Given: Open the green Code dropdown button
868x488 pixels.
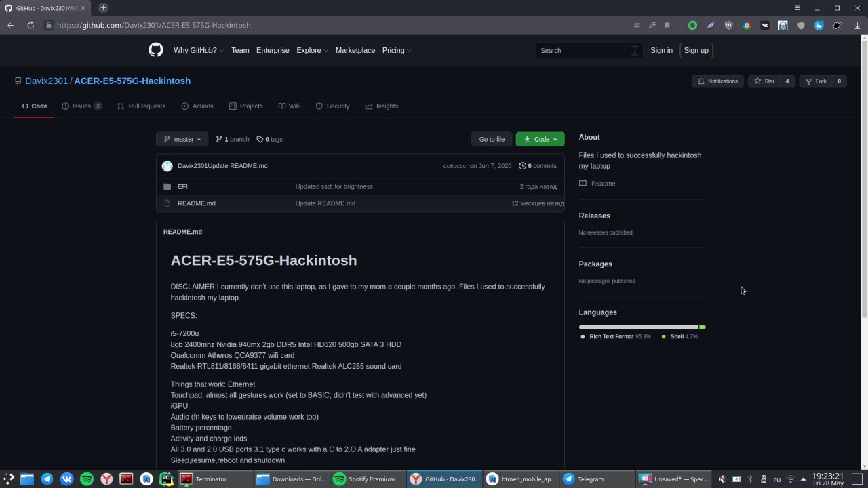Looking at the screenshot, I should 540,139.
